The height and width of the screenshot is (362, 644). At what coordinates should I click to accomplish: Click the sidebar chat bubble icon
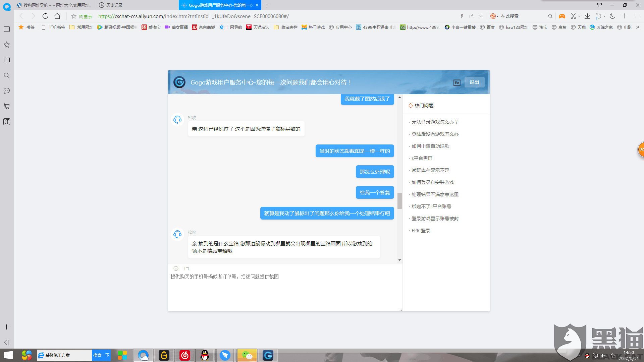point(7,91)
